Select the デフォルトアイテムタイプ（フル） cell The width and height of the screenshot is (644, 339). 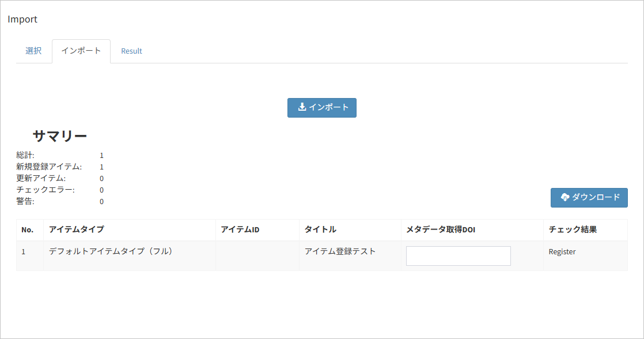point(111,251)
